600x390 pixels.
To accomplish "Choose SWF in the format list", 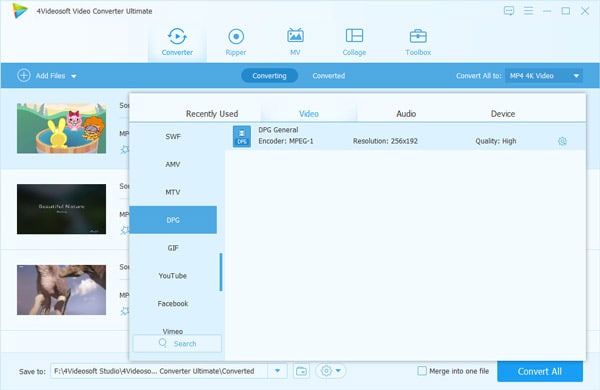I will click(173, 137).
